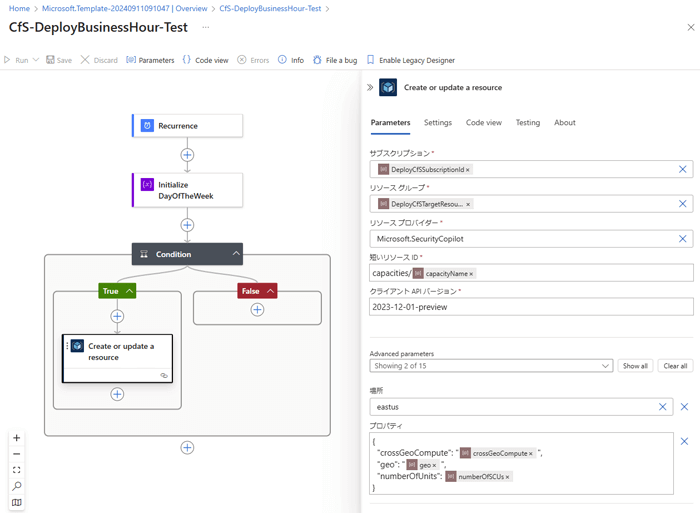Clear the resource group field

pyautogui.click(x=683, y=204)
